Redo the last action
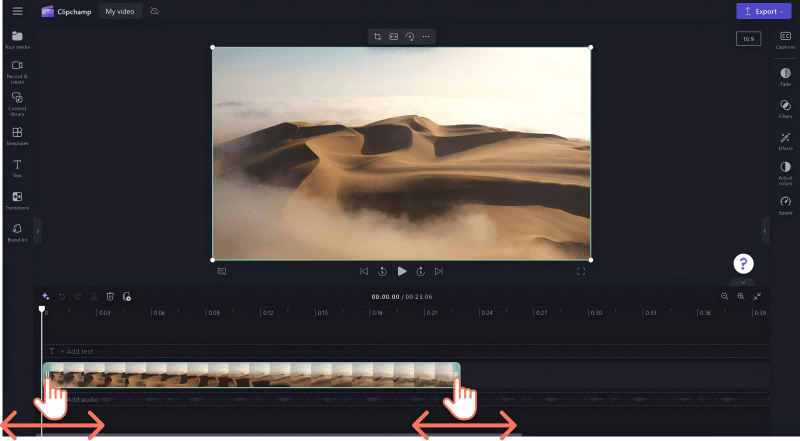Screen dimensions: 800x441 pos(78,297)
